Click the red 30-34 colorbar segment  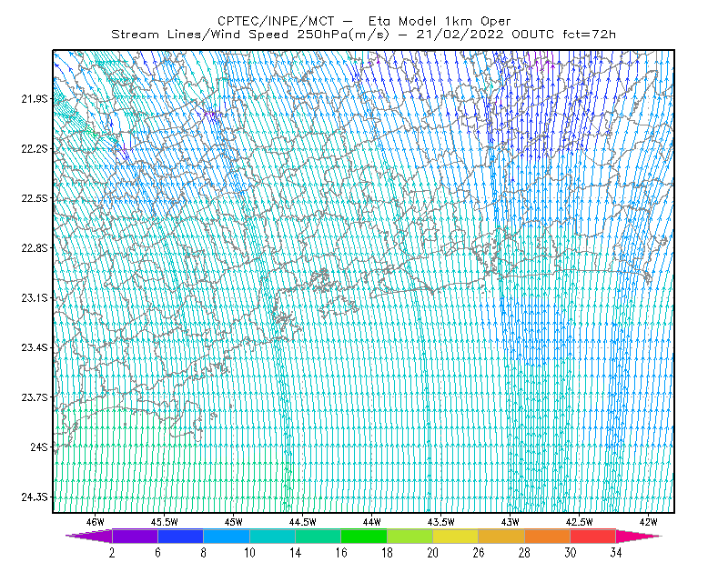pos(593,536)
